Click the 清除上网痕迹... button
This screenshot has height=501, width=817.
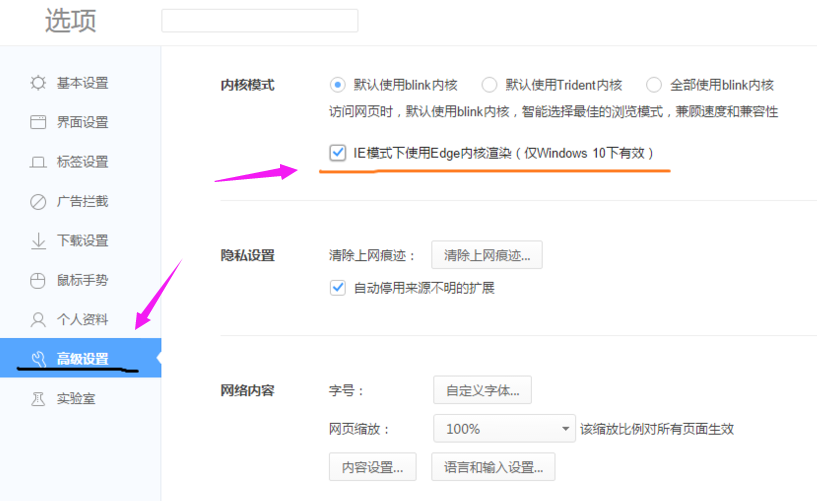[x=486, y=255]
